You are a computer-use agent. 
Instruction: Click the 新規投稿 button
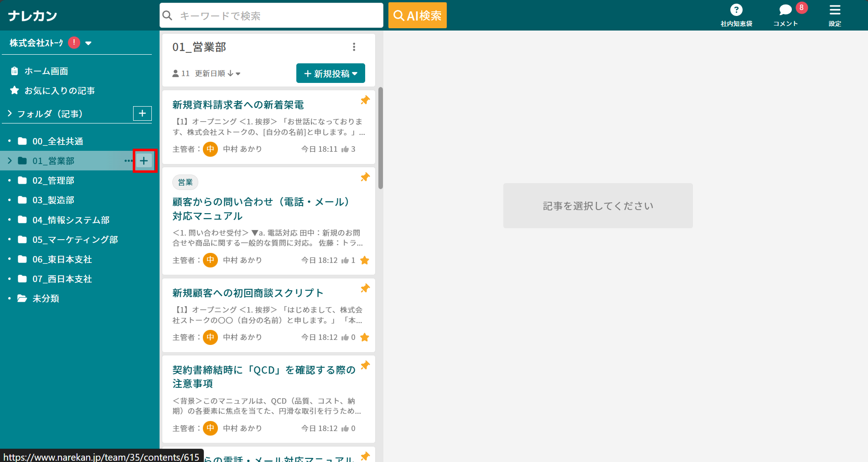click(331, 73)
